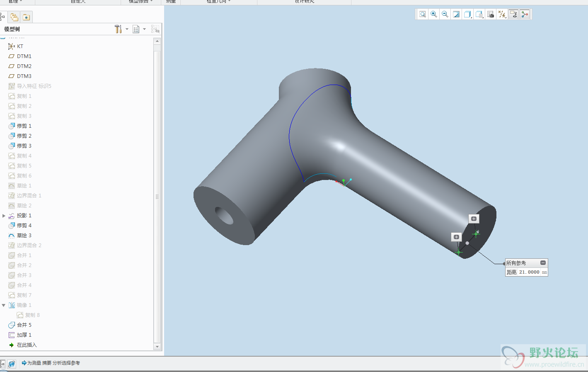
Task: Select the KT coordinate system
Action: pyautogui.click(x=16, y=46)
